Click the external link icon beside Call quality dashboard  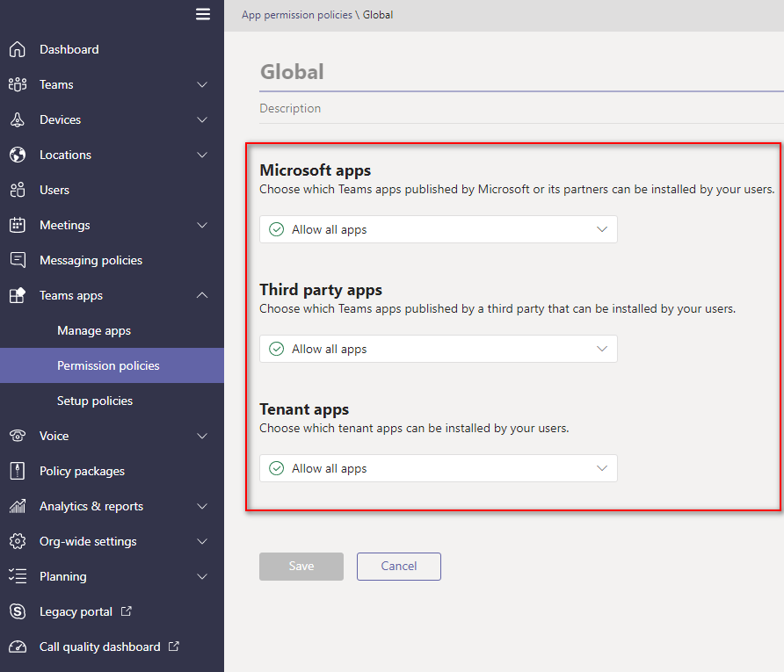click(x=173, y=646)
